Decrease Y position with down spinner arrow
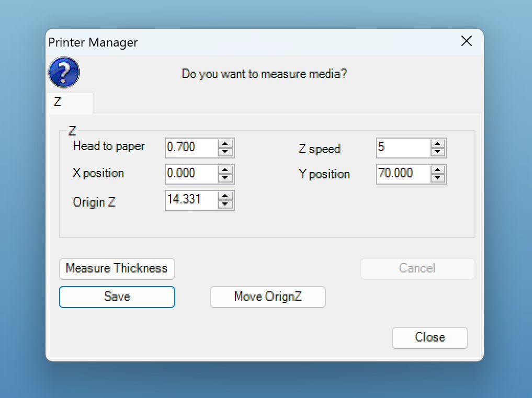The image size is (532, 398). pos(437,178)
